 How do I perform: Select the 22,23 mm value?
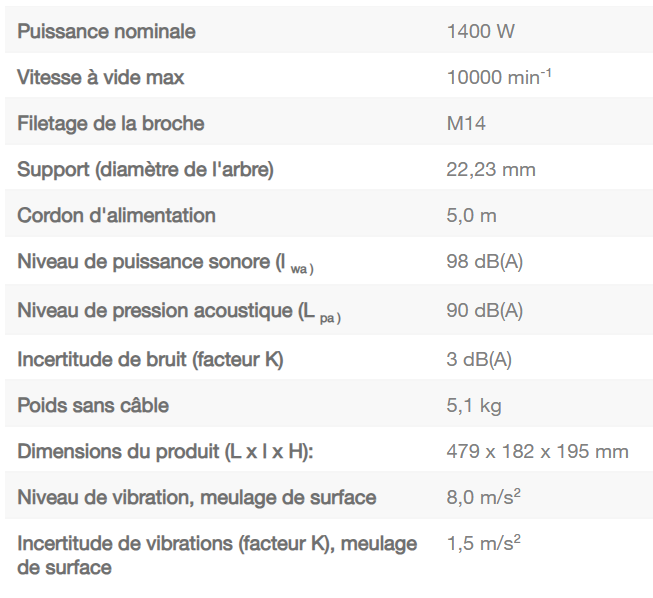(490, 169)
